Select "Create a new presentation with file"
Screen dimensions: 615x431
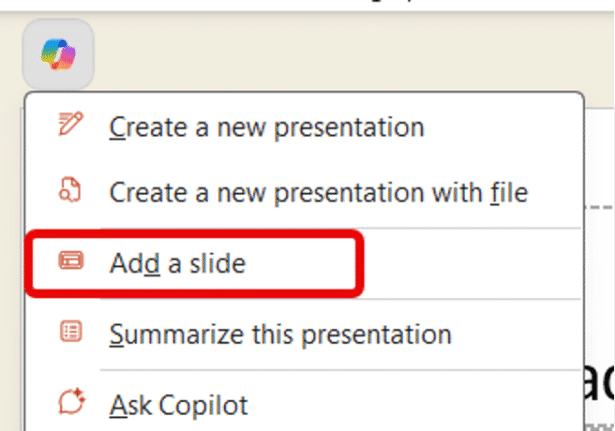(x=318, y=191)
